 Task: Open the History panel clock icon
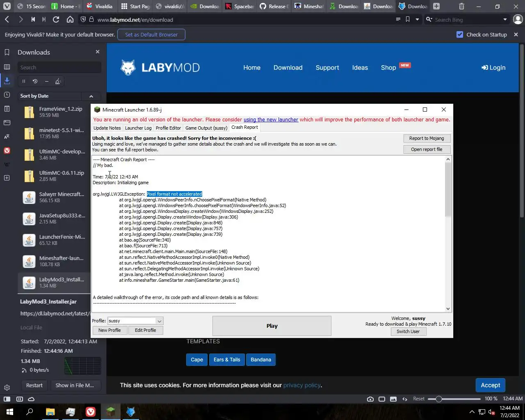(7, 95)
